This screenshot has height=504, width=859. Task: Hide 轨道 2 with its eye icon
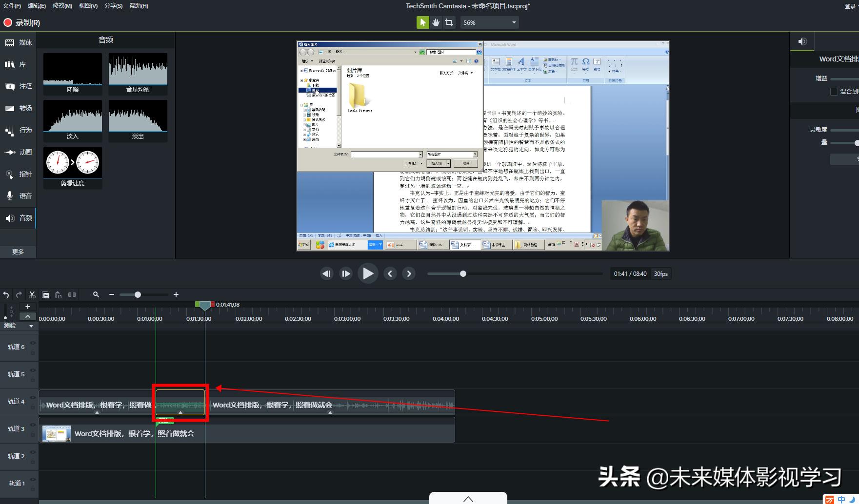(x=33, y=452)
